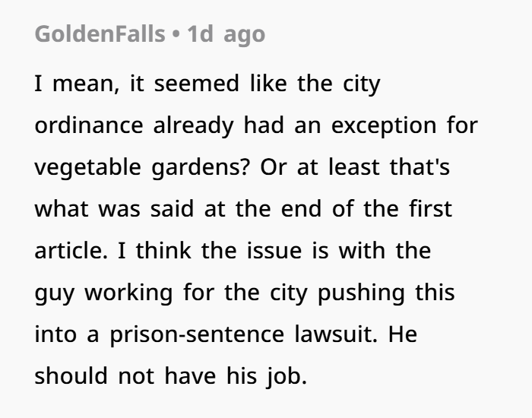Click the word "gardens?" in the comment
The height and width of the screenshot is (418, 532).
click(x=201, y=167)
